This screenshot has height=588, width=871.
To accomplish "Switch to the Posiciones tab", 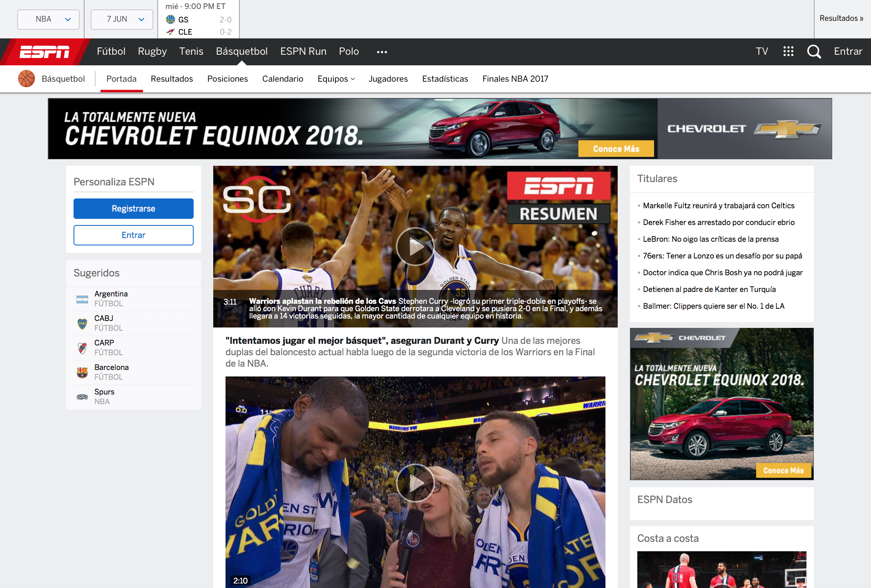I will point(228,79).
